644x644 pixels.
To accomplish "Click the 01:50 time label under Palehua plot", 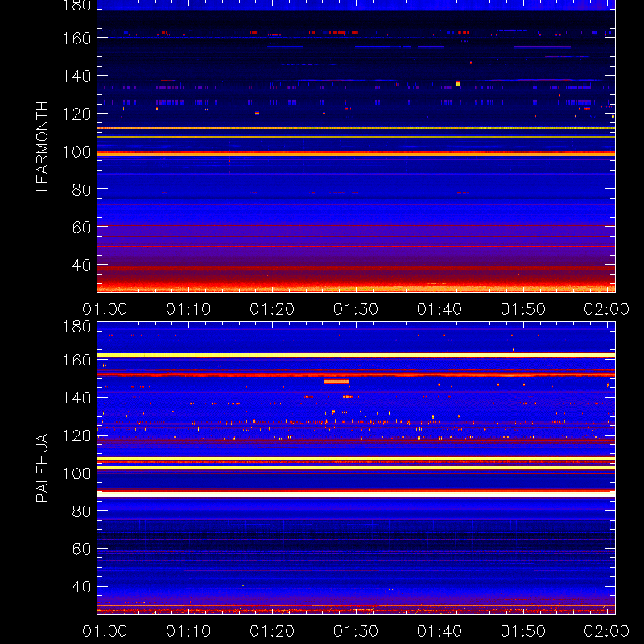I will [x=522, y=631].
